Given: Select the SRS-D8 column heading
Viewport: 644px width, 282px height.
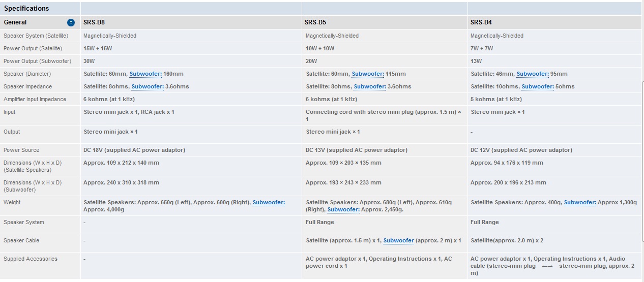Looking at the screenshot, I should (x=94, y=22).
